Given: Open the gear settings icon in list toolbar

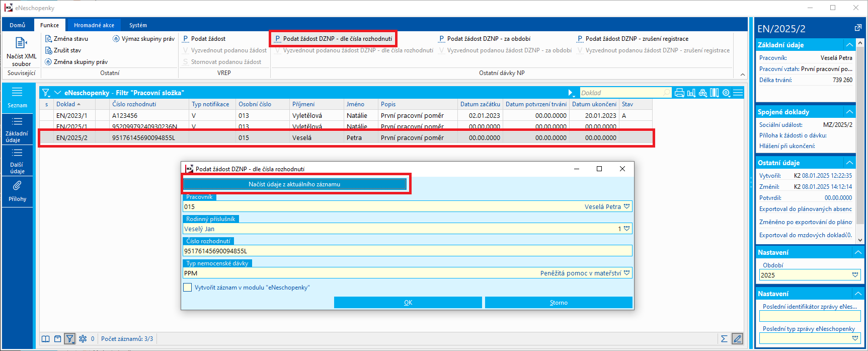Looking at the screenshot, I should tap(726, 93).
